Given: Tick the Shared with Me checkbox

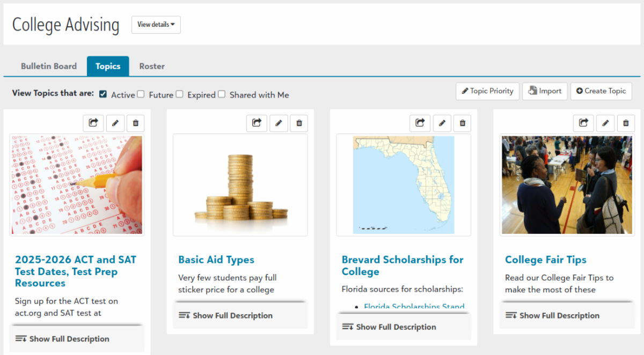Looking at the screenshot, I should coord(221,94).
